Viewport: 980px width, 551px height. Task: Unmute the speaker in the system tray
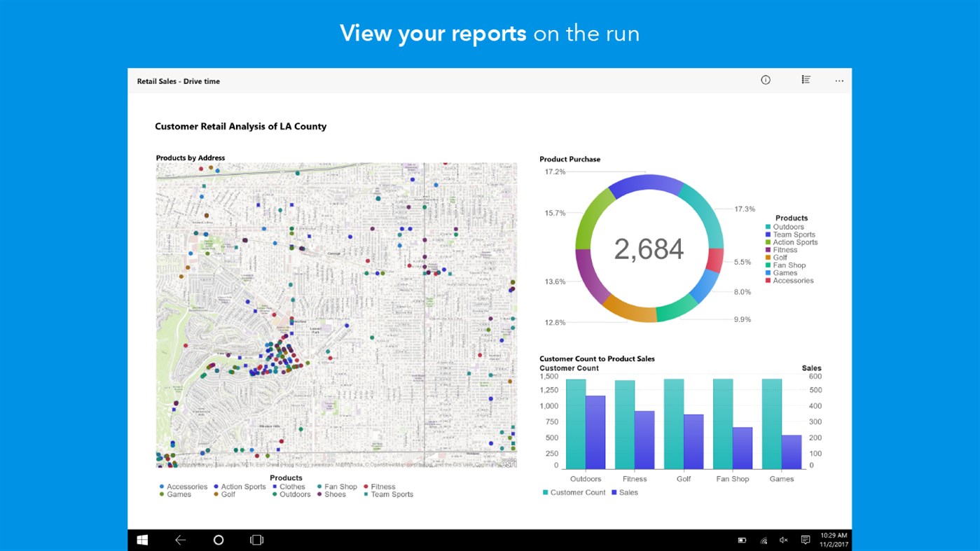pos(782,539)
